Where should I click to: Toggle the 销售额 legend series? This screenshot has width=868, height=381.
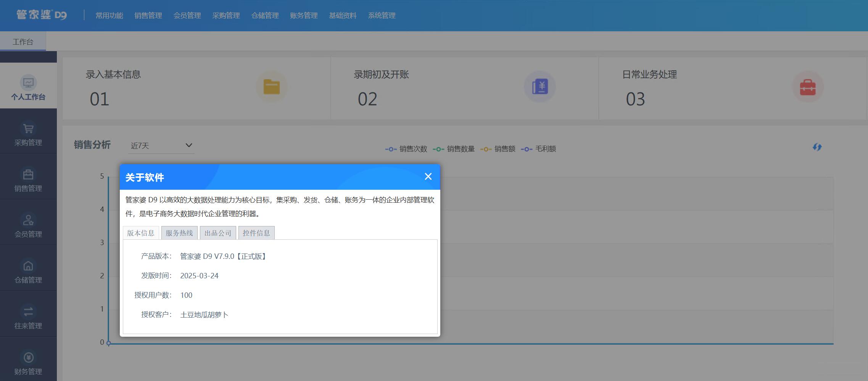(x=498, y=149)
